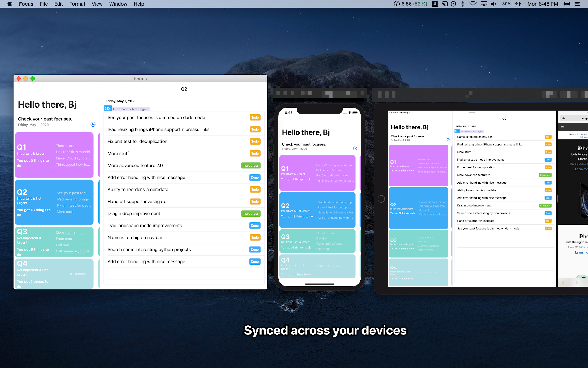This screenshot has height=368, width=588.
Task: Tap Done for 'iPad landscape mode improvements' on iPad
Action: 548,160
